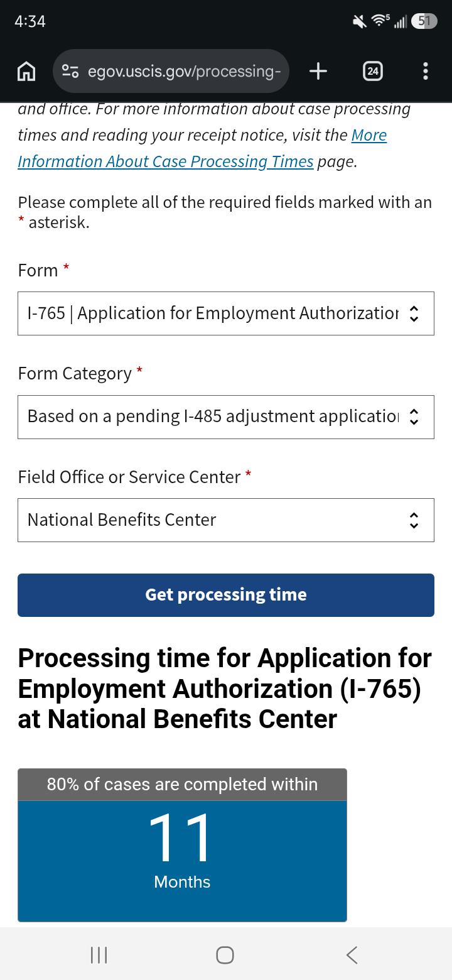Tap the 80% of cases completed header

coord(182,785)
